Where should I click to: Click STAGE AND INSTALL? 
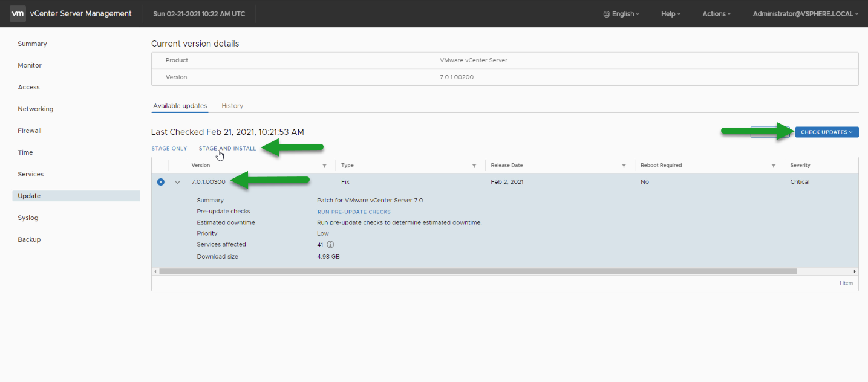coord(227,149)
